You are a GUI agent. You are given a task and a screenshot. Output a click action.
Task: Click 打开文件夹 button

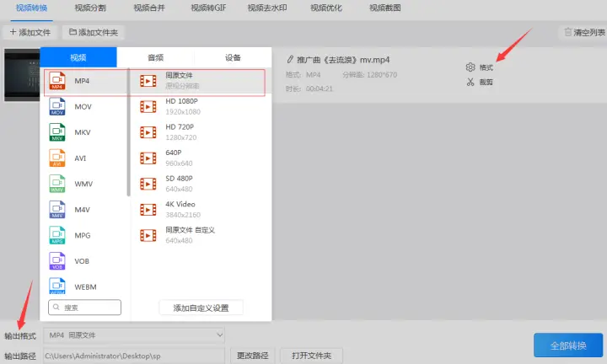click(312, 356)
